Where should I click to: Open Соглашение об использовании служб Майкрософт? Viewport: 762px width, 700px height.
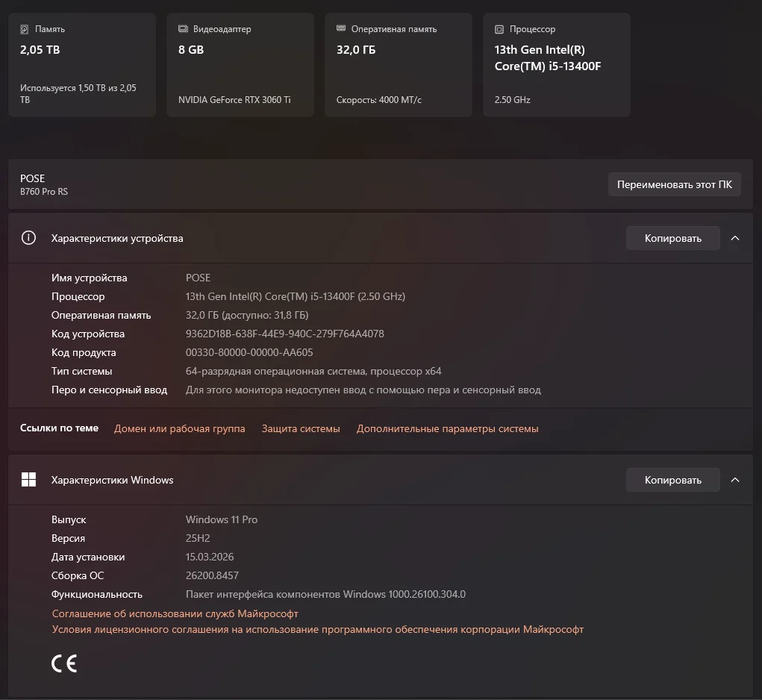point(175,613)
